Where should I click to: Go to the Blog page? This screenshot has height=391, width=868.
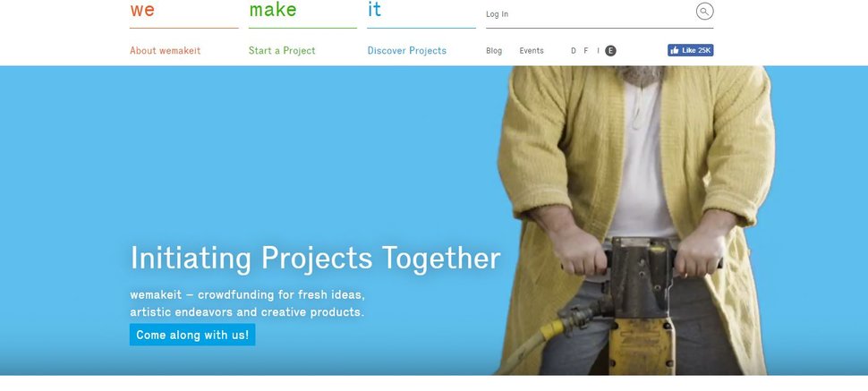click(494, 50)
